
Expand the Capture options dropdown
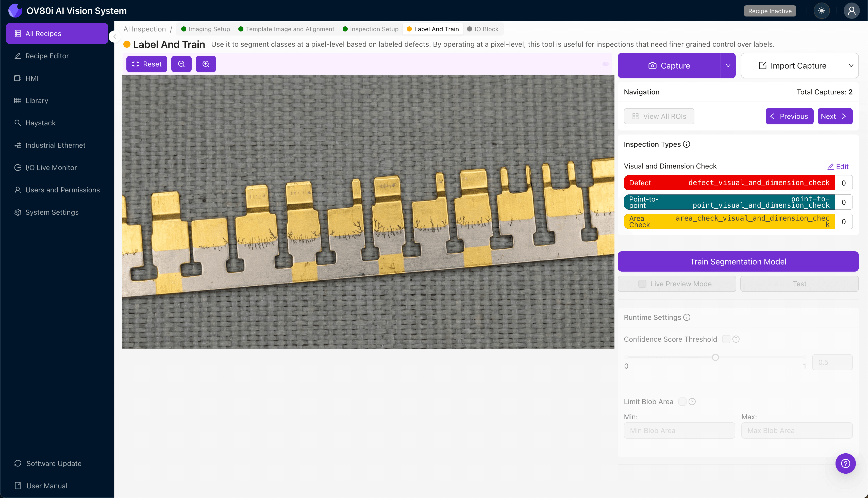point(728,65)
